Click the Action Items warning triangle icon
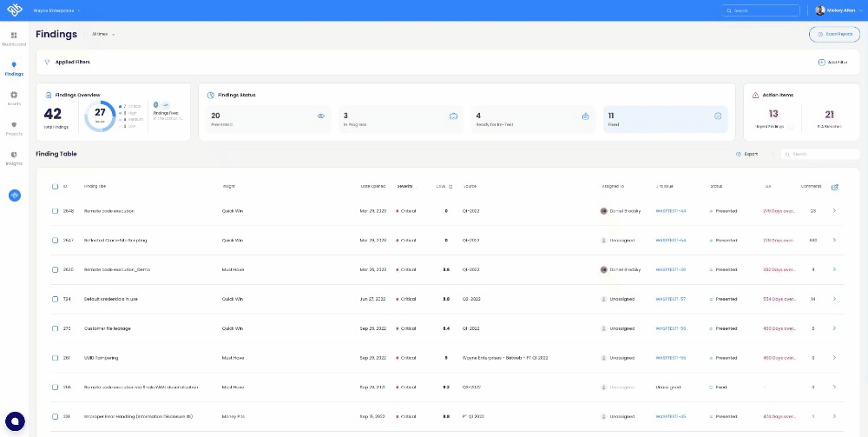The width and height of the screenshot is (868, 437). (x=756, y=96)
